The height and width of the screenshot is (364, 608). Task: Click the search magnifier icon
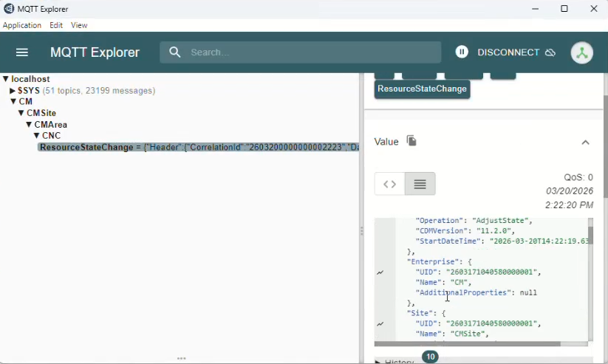[x=175, y=52]
